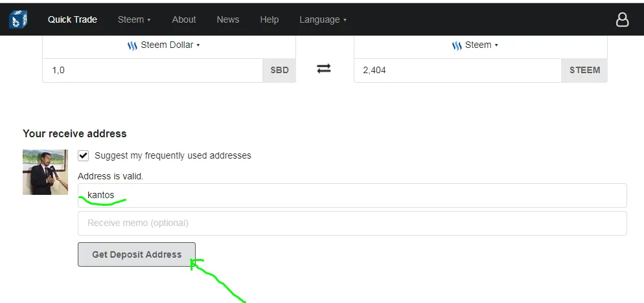The height and width of the screenshot is (303, 644).
Task: Click the send amount field showing 1,0
Action: (x=152, y=70)
